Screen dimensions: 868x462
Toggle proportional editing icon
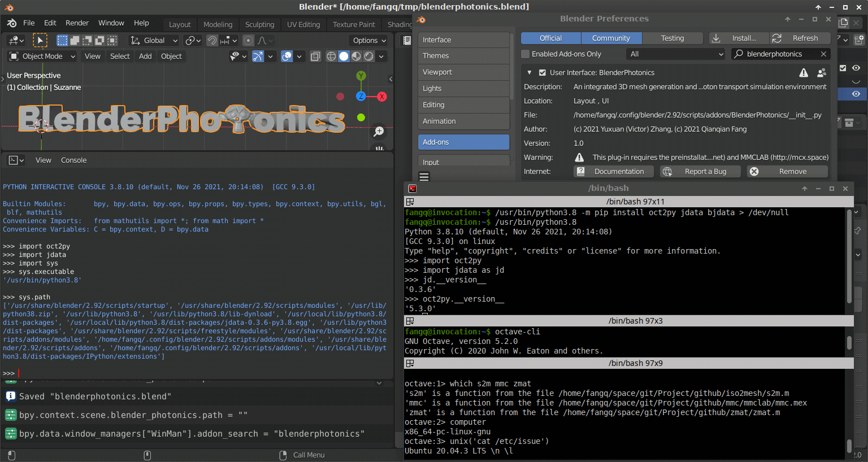click(248, 41)
